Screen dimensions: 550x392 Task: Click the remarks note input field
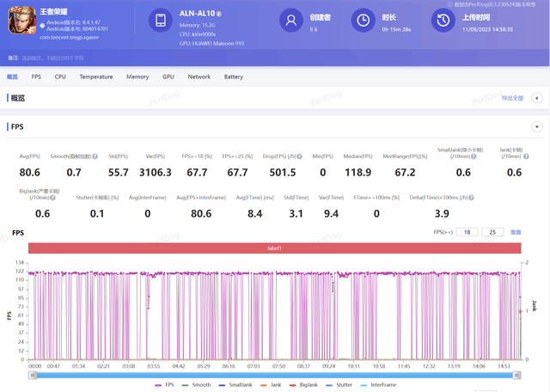(x=52, y=58)
